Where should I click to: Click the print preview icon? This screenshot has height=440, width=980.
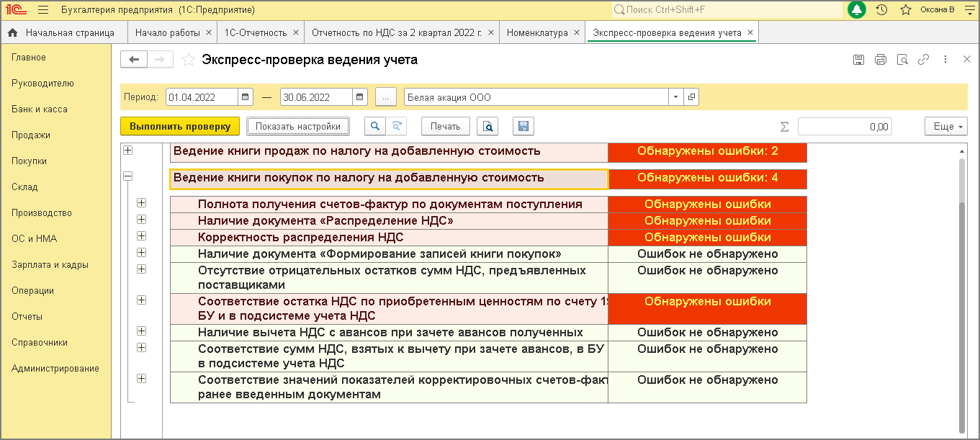[487, 126]
